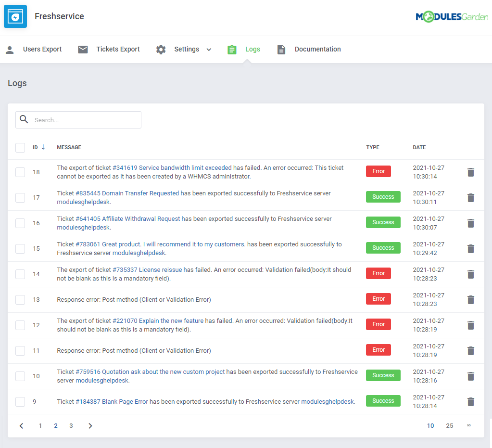The width and height of the screenshot is (492, 448).
Task: Go to previous page with left chevron
Action: (21, 426)
